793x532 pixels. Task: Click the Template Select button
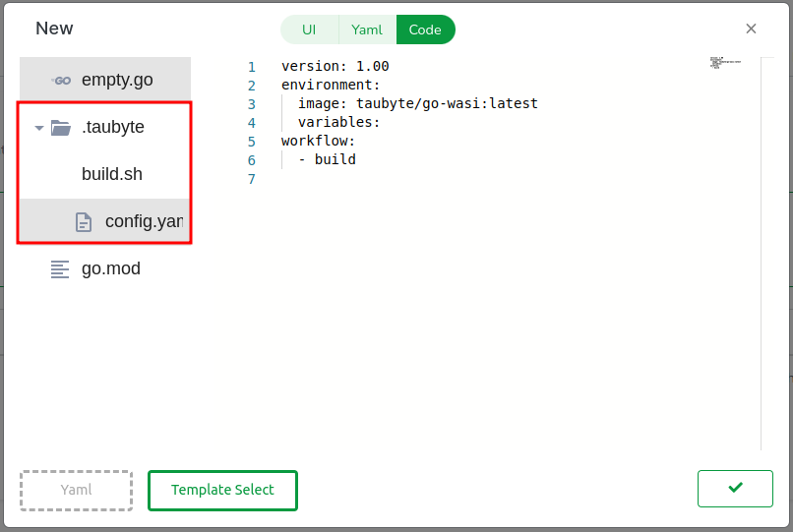click(222, 490)
